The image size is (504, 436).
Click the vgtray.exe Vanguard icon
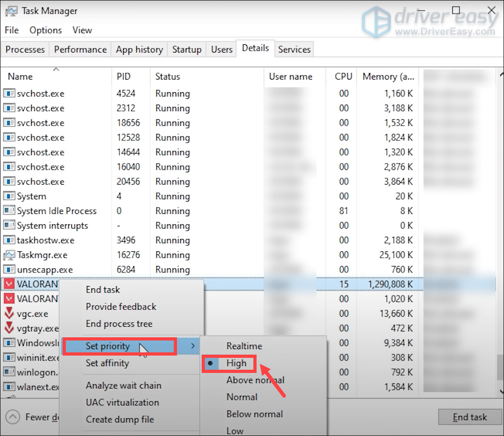9,328
